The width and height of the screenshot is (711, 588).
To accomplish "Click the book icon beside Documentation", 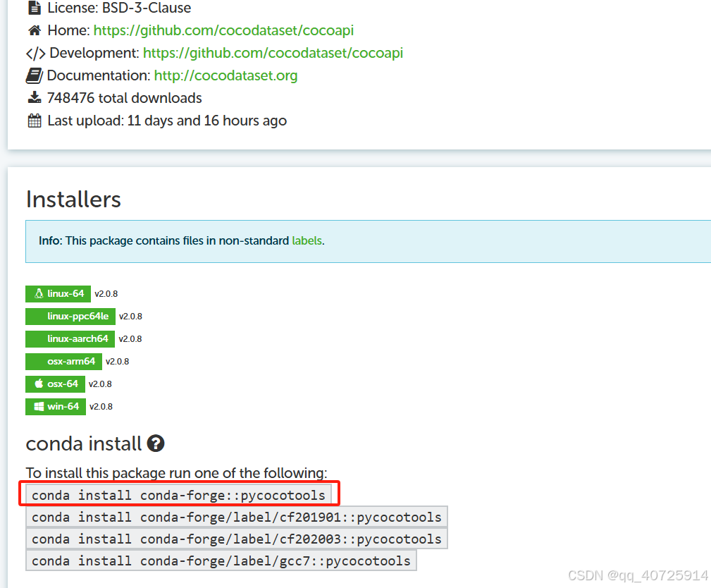I will coord(35,75).
